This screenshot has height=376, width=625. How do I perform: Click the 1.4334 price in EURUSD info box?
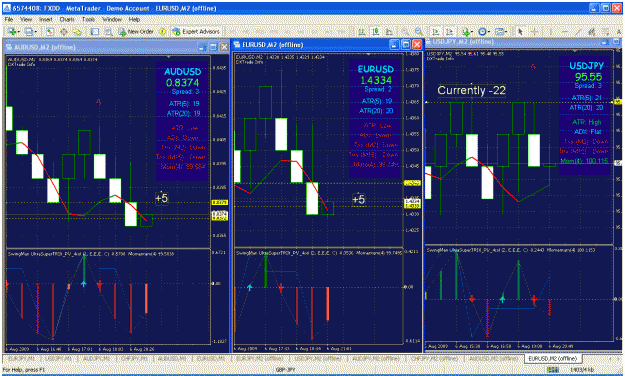375,80
